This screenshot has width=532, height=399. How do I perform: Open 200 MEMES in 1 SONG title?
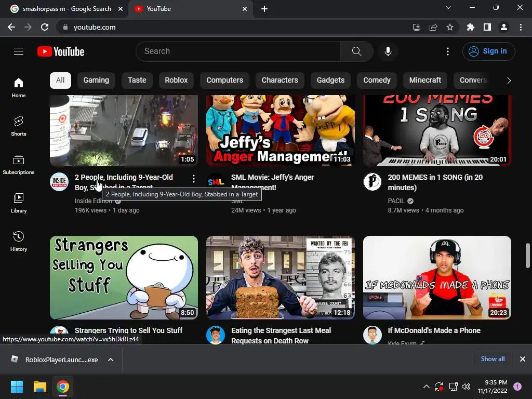coord(435,182)
